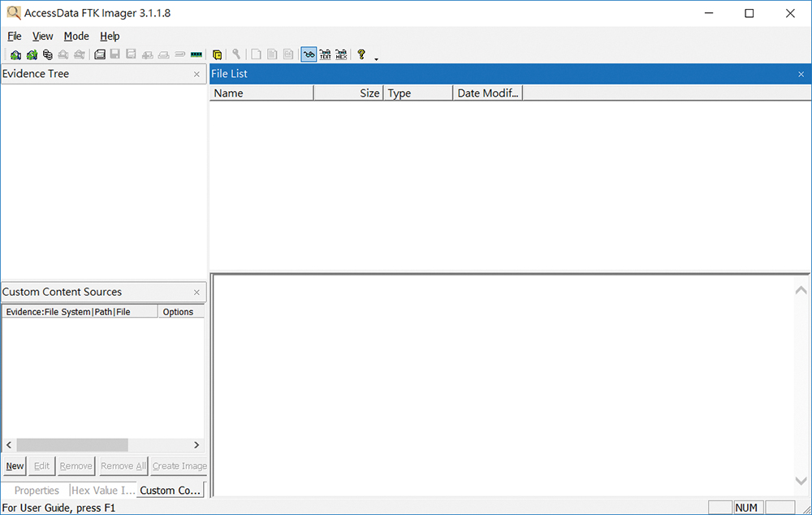Close the Evidence Tree pane
Image resolution: width=812 pixels, height=515 pixels.
pos(197,74)
